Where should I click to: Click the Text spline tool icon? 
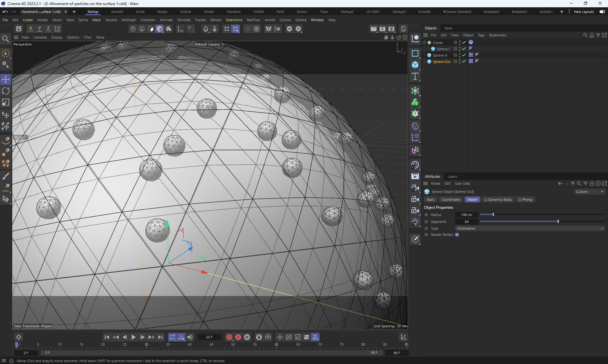tap(415, 76)
